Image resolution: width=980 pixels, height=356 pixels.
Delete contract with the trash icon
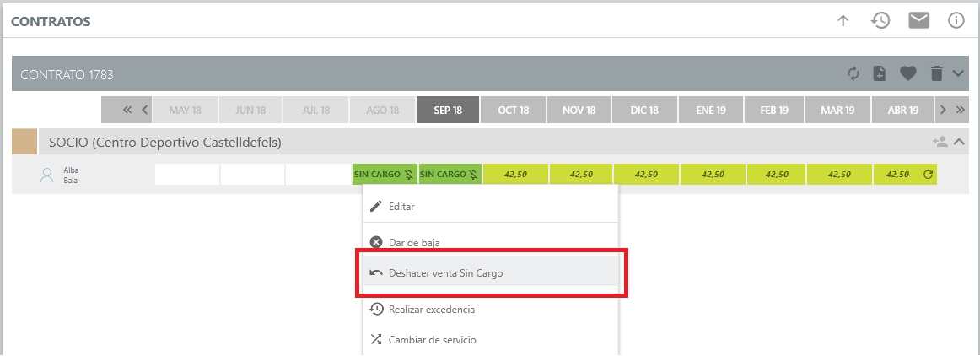pyautogui.click(x=936, y=74)
